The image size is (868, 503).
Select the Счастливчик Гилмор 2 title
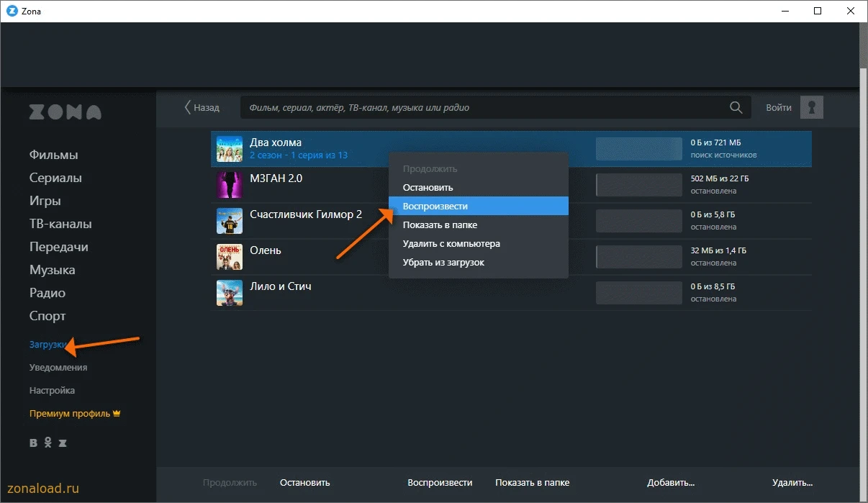click(x=306, y=214)
